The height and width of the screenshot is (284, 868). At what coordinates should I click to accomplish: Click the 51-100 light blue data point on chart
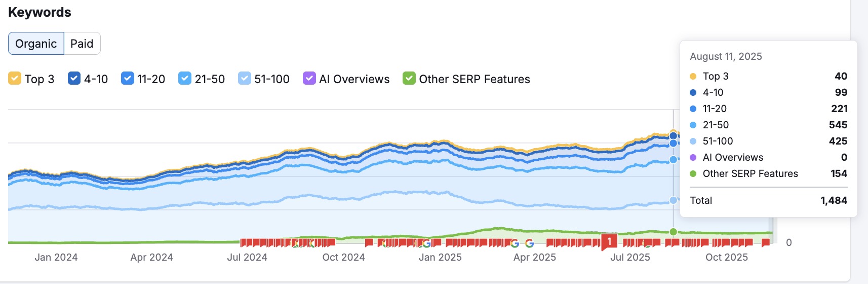coord(673,200)
